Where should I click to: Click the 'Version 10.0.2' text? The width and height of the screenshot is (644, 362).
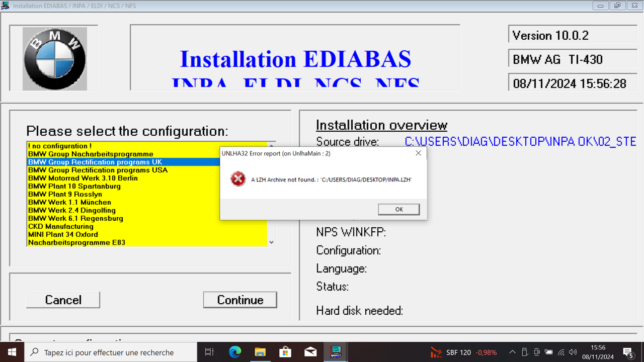pyautogui.click(x=550, y=35)
